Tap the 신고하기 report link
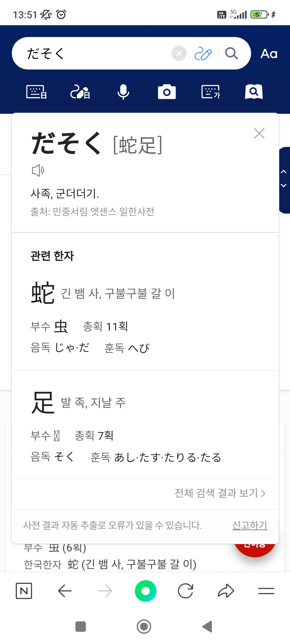This screenshot has height=644, width=290. pos(249,525)
